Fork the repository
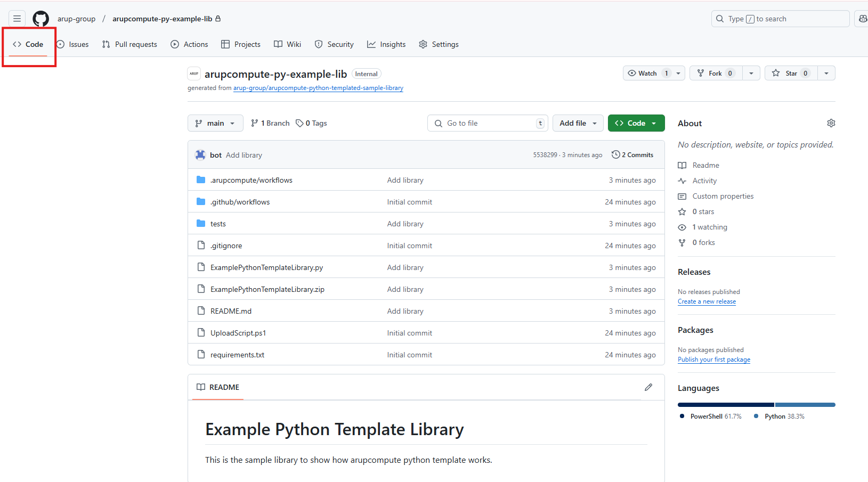868x482 pixels. [716, 73]
